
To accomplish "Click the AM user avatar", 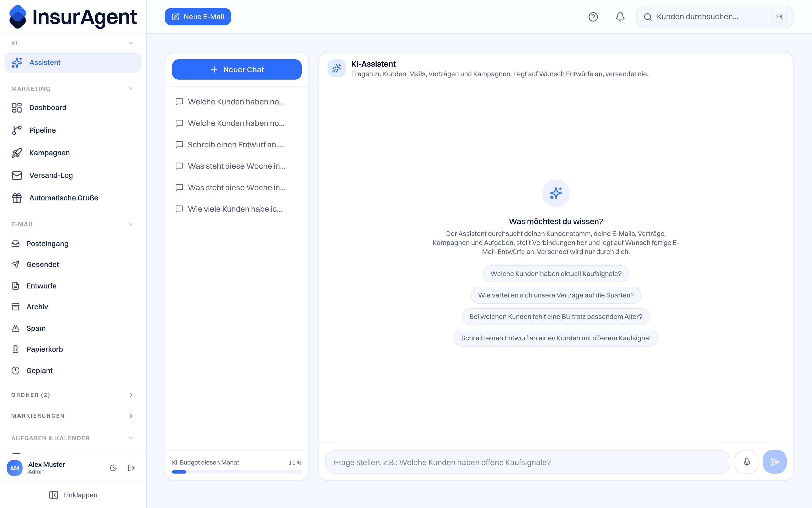I will click(x=15, y=468).
